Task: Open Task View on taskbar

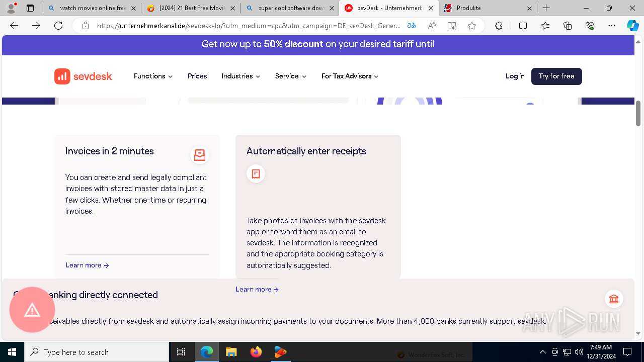Action: pos(181,352)
